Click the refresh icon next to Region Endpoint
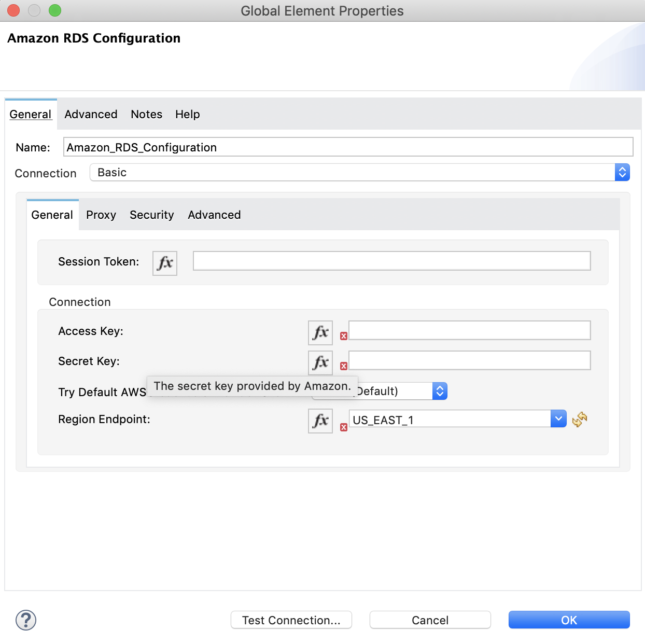Image resolution: width=645 pixels, height=644 pixels. (x=579, y=420)
